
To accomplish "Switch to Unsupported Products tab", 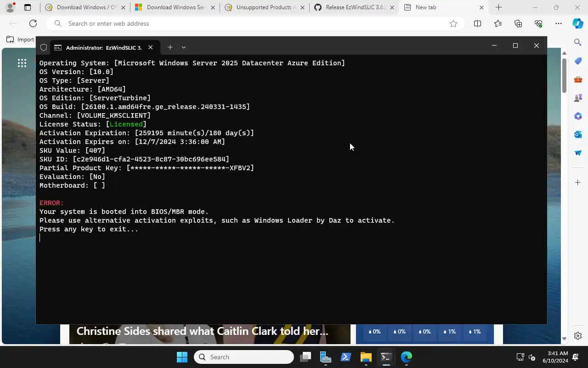I will tap(264, 7).
